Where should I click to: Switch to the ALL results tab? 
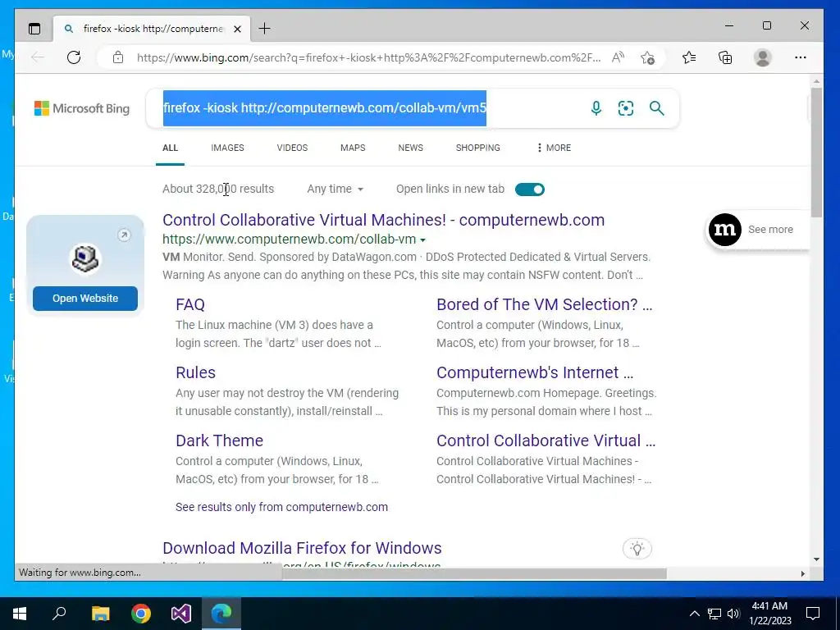click(x=171, y=148)
